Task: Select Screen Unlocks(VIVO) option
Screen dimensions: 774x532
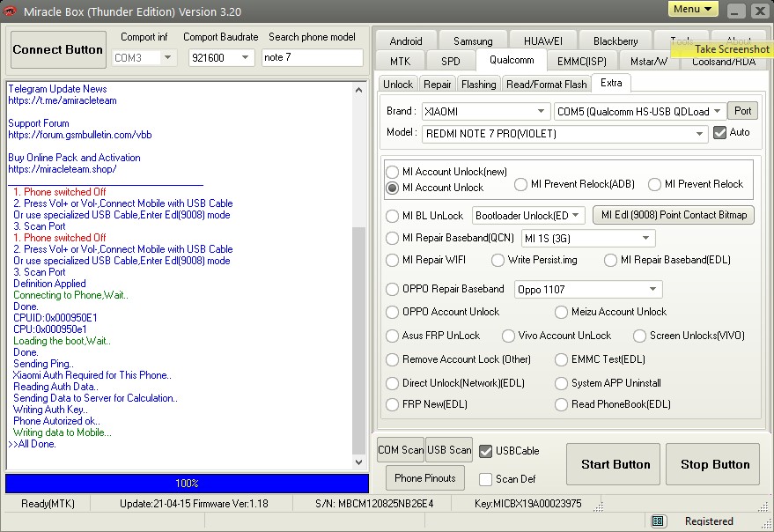Action: [640, 336]
